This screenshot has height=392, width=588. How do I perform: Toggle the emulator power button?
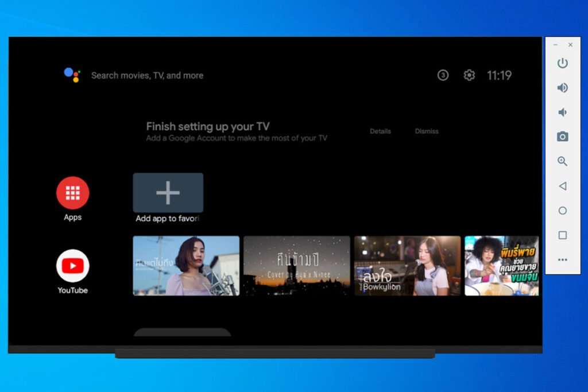pyautogui.click(x=562, y=63)
